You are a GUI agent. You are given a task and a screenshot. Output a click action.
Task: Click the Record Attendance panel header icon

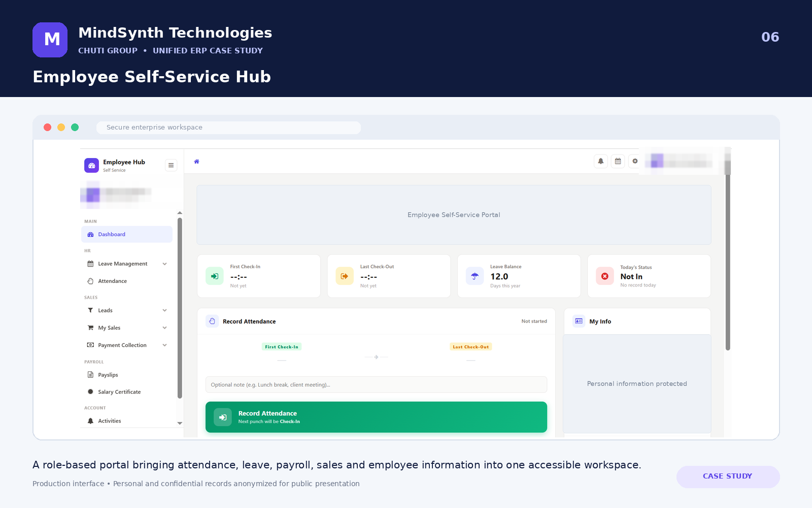tap(212, 321)
